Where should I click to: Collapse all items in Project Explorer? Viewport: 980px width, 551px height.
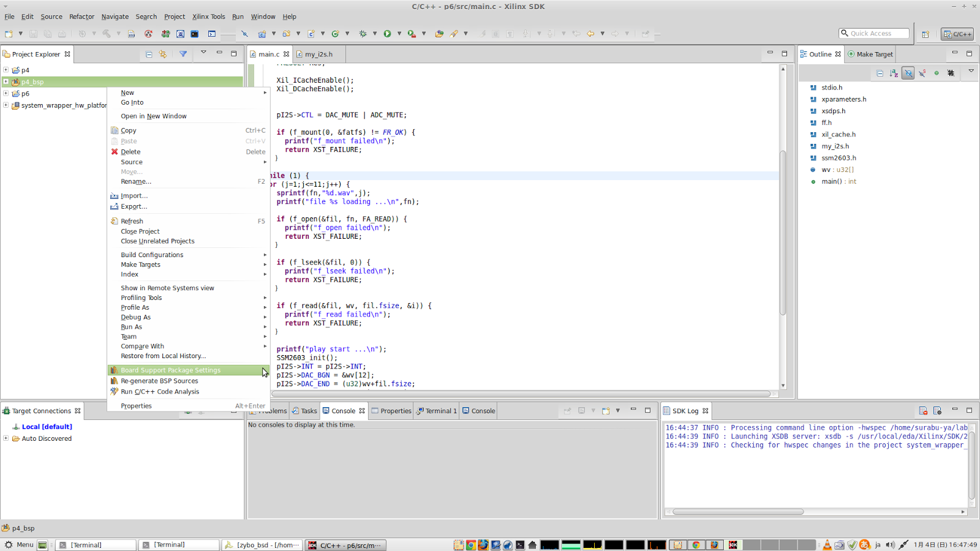click(149, 54)
